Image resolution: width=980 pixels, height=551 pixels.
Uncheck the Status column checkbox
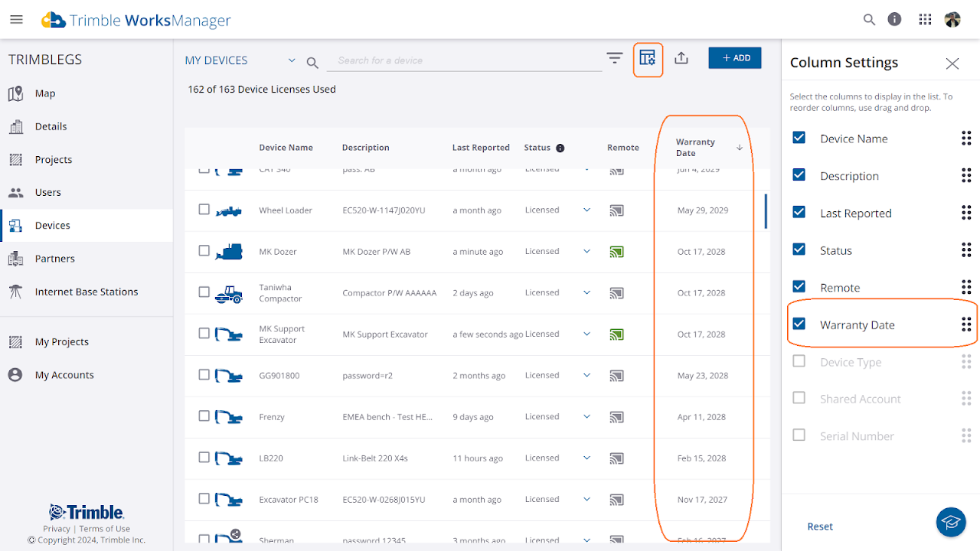pos(799,249)
